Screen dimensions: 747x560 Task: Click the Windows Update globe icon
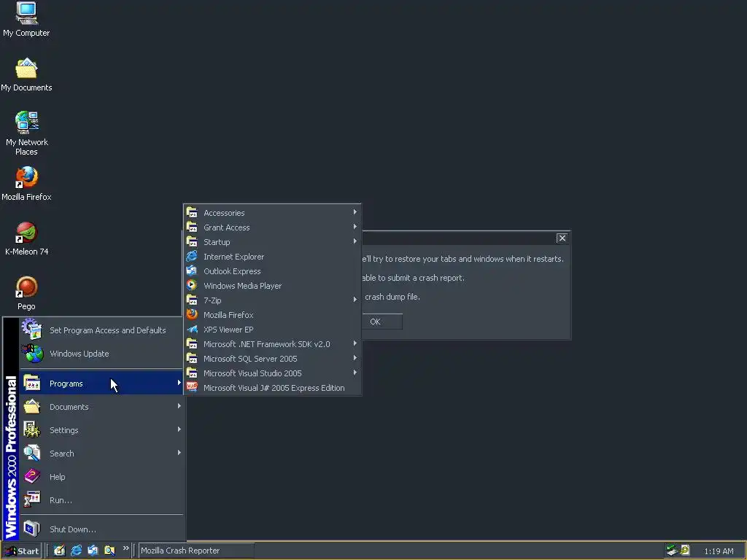pyautogui.click(x=33, y=354)
